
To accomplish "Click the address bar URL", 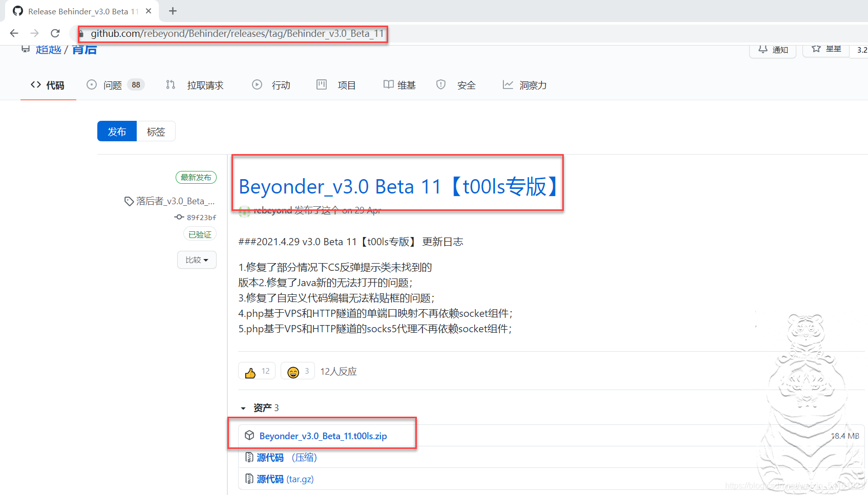I will (237, 34).
